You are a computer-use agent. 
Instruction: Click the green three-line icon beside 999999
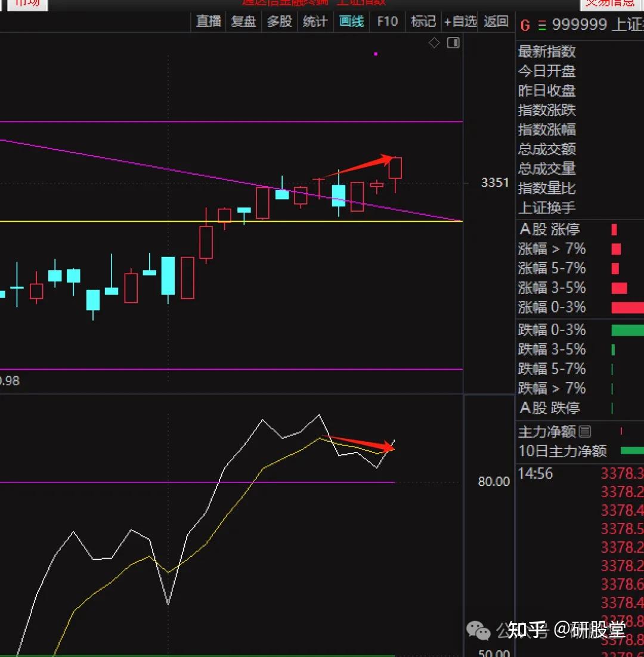(x=541, y=25)
